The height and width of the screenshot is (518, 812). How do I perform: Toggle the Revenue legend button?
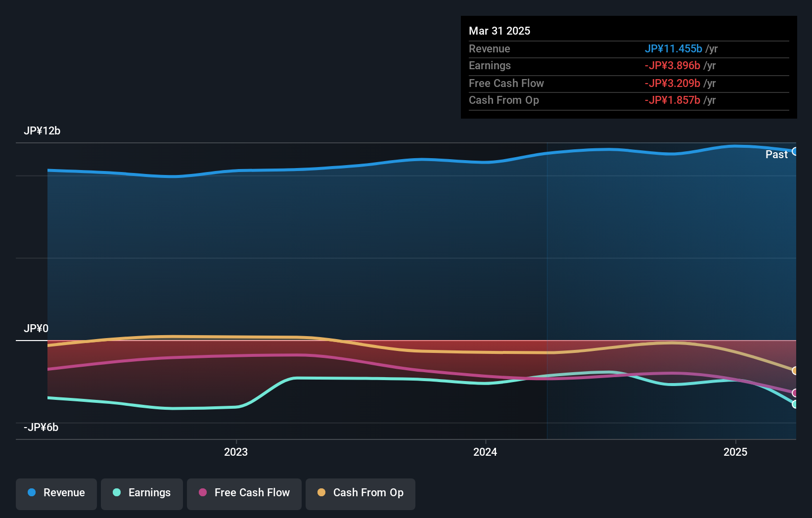point(56,494)
